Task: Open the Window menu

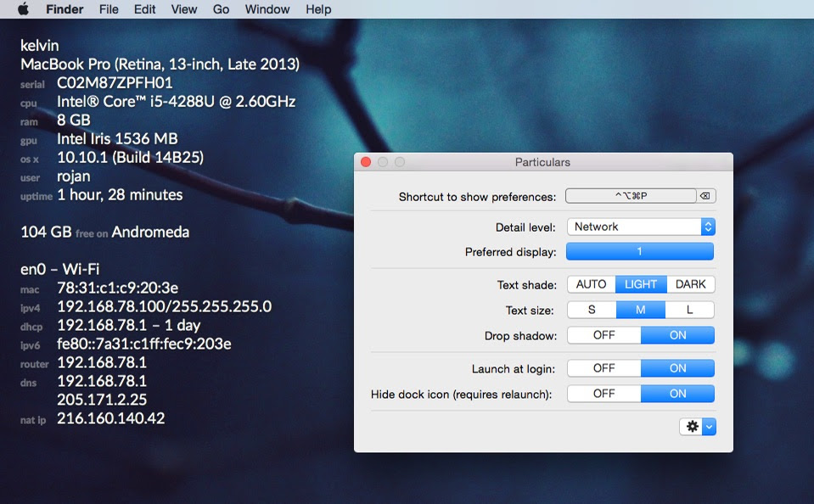Action: [x=267, y=9]
